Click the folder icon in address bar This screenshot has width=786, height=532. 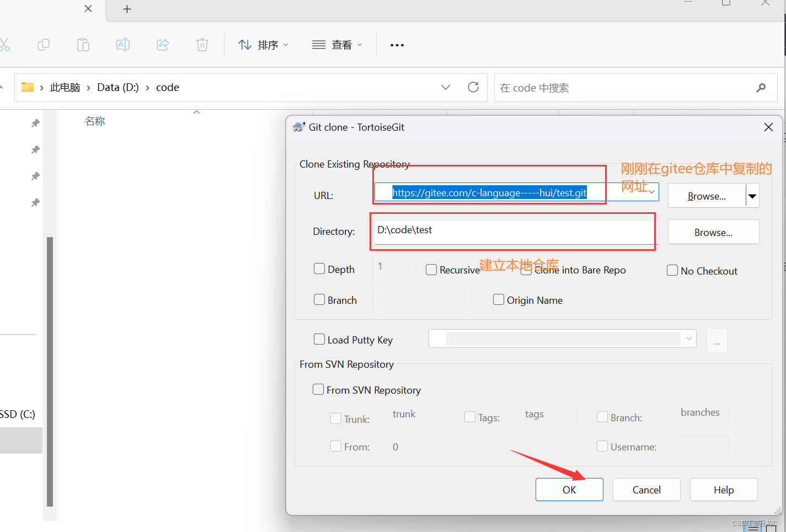click(28, 87)
